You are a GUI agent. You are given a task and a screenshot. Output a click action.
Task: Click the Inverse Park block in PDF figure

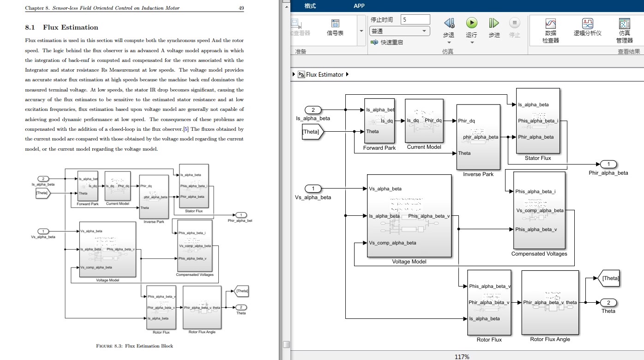point(154,196)
